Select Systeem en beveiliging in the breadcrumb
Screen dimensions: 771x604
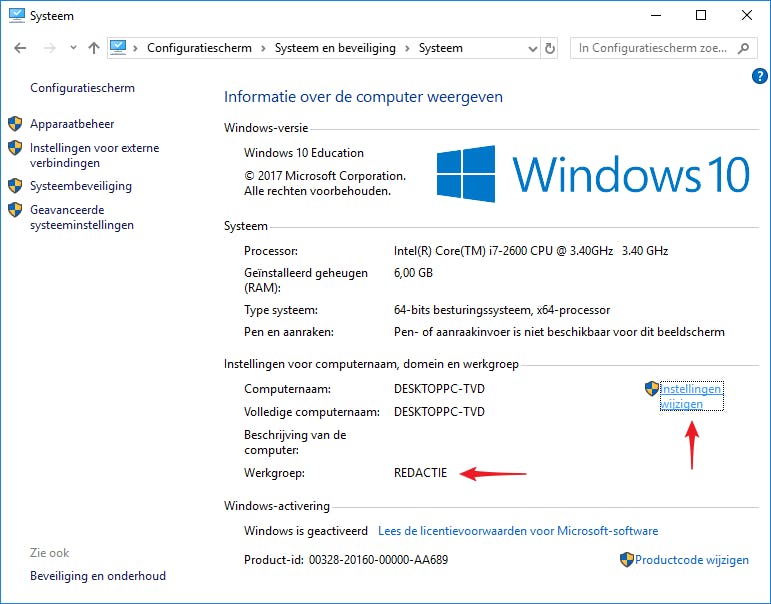pyautogui.click(x=335, y=48)
